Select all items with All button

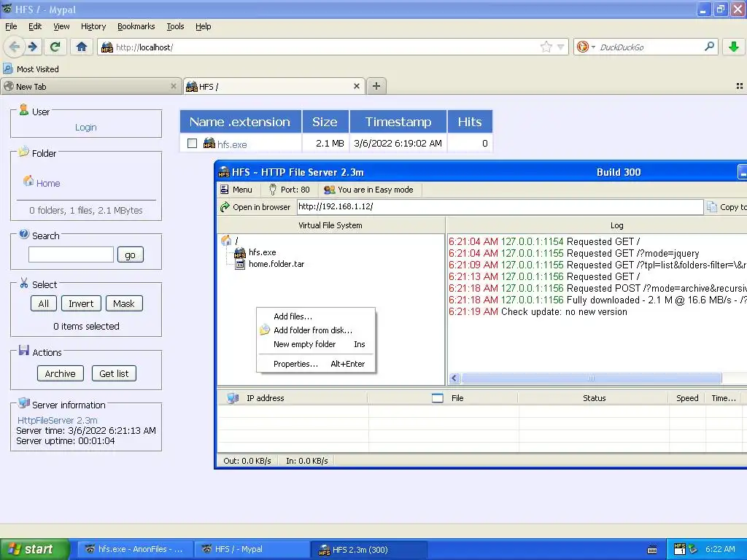tap(43, 304)
